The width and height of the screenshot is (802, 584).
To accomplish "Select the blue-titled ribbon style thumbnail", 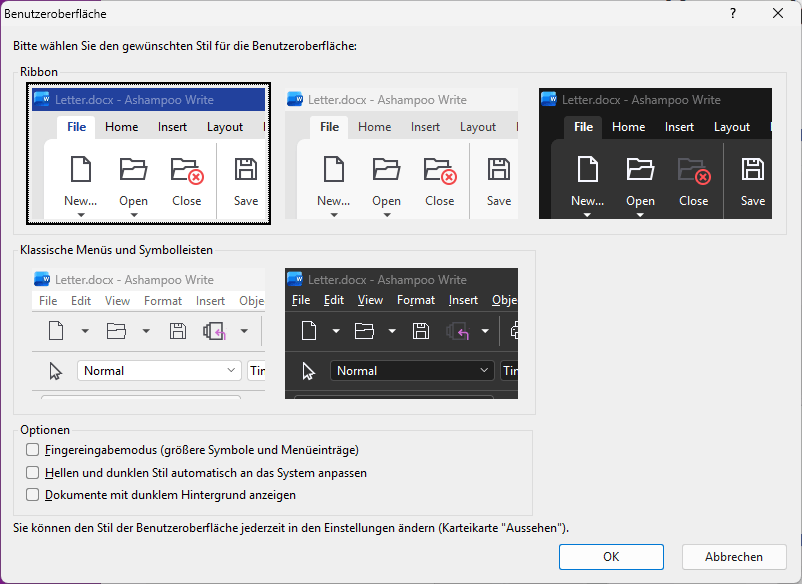I will (x=148, y=153).
